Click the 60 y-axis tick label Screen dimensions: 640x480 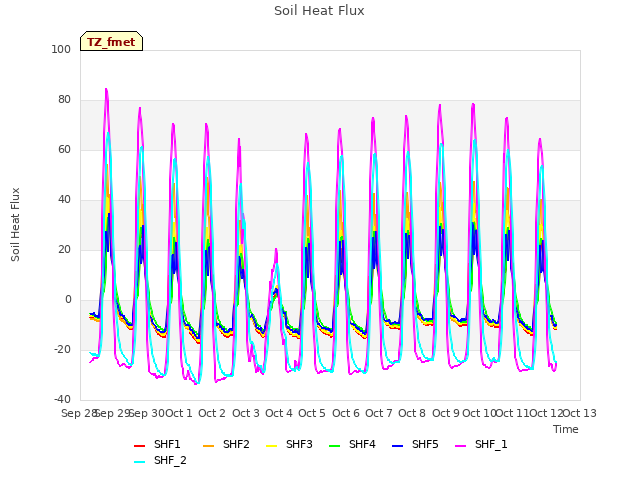click(64, 149)
